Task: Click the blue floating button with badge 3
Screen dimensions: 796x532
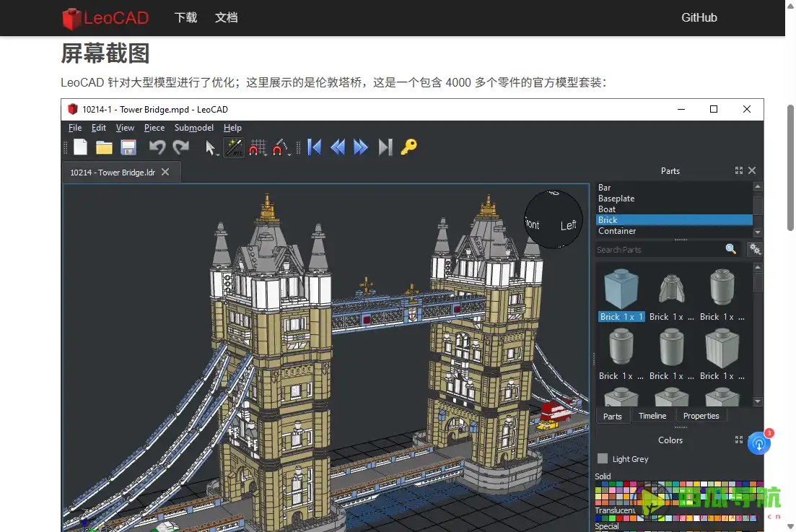Action: point(759,444)
